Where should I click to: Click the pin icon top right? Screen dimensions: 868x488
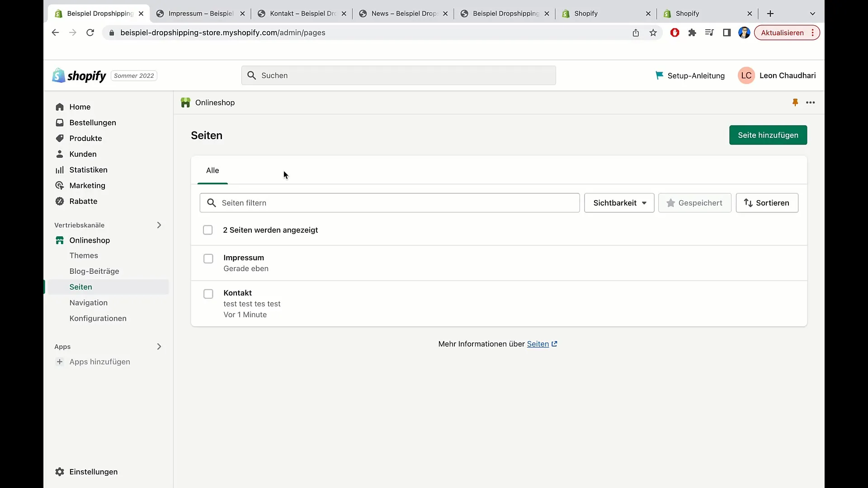795,102
